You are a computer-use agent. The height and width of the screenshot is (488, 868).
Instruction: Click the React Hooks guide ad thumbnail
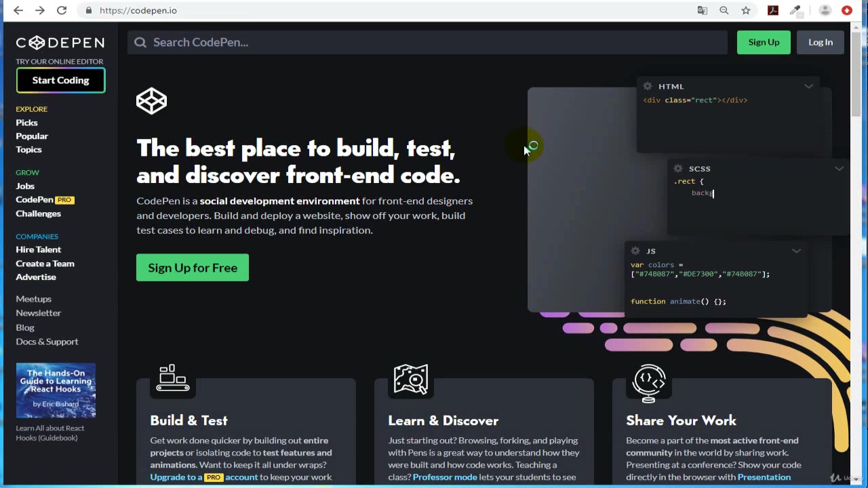pos(56,390)
